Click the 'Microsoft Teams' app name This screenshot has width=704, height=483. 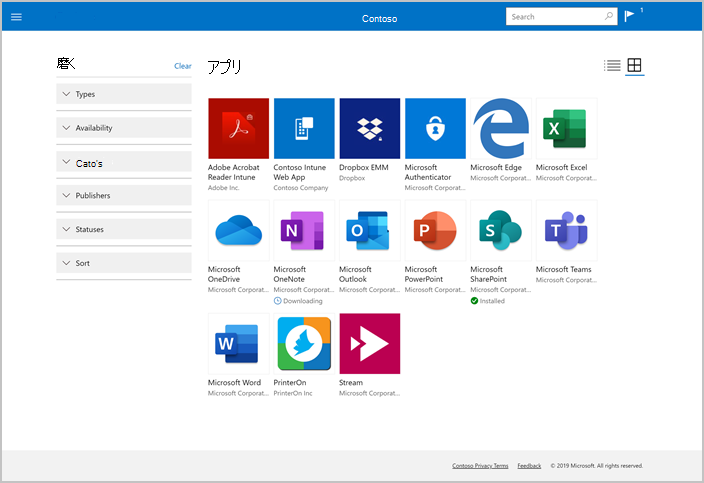(x=563, y=269)
